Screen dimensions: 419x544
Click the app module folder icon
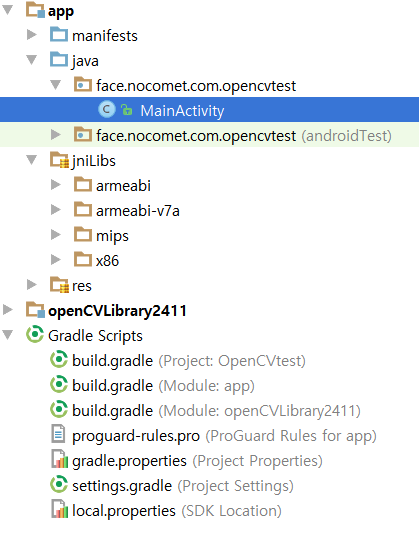click(35, 10)
